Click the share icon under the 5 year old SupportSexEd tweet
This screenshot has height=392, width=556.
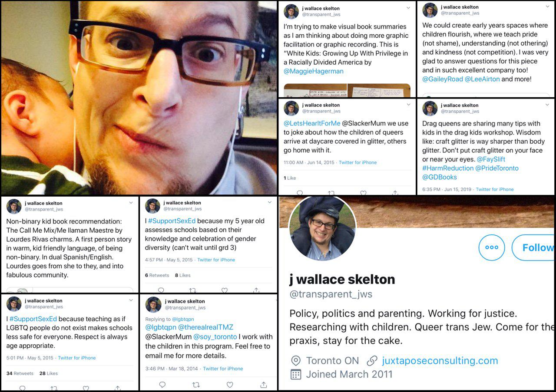pos(256,290)
